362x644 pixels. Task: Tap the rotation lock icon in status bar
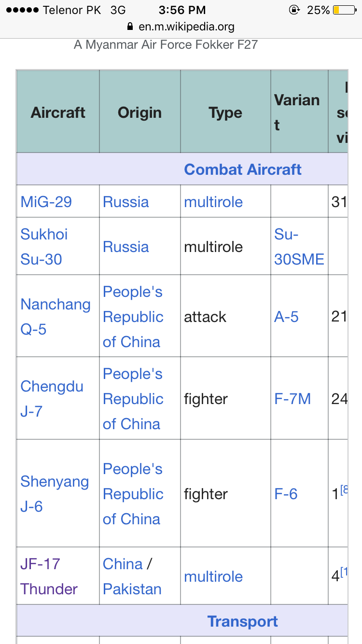[293, 10]
